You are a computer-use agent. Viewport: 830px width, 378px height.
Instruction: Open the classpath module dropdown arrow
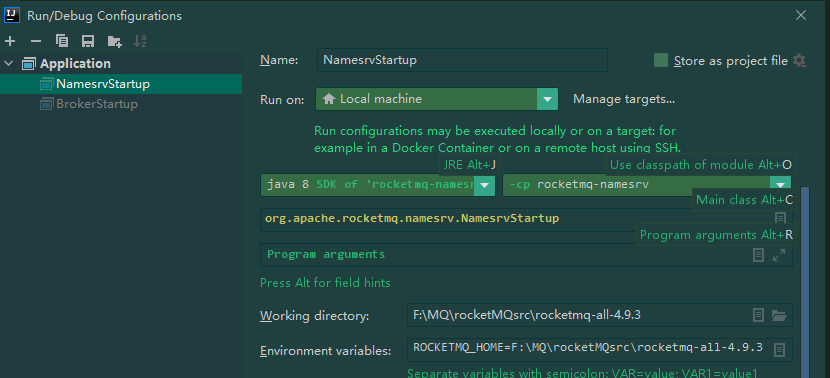pyautogui.click(x=780, y=185)
